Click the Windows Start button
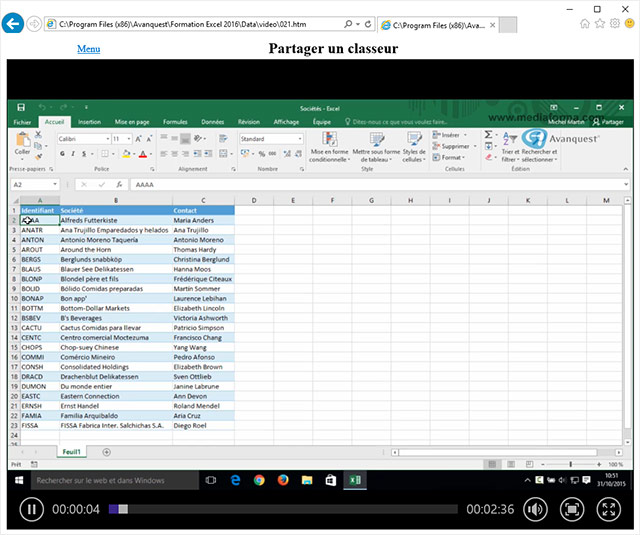 [19, 480]
